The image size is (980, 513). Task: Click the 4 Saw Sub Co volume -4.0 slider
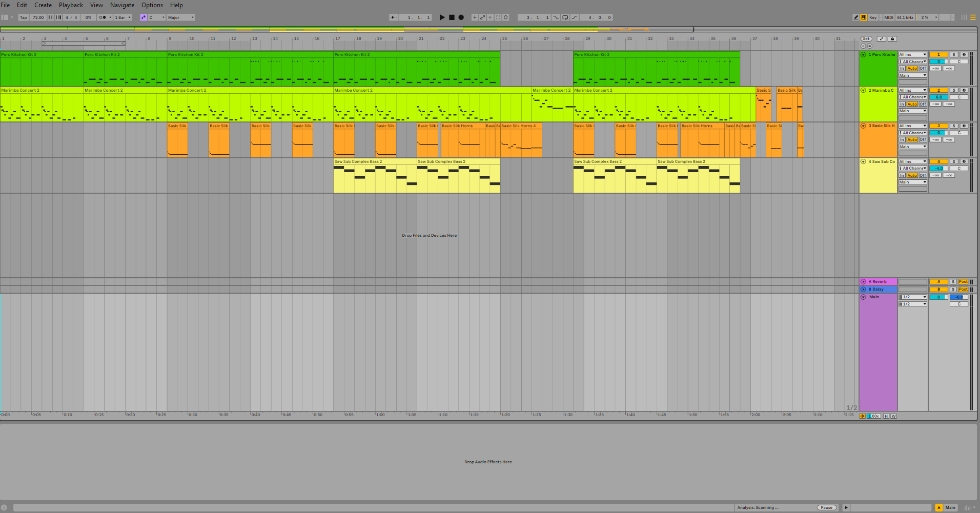(x=938, y=168)
